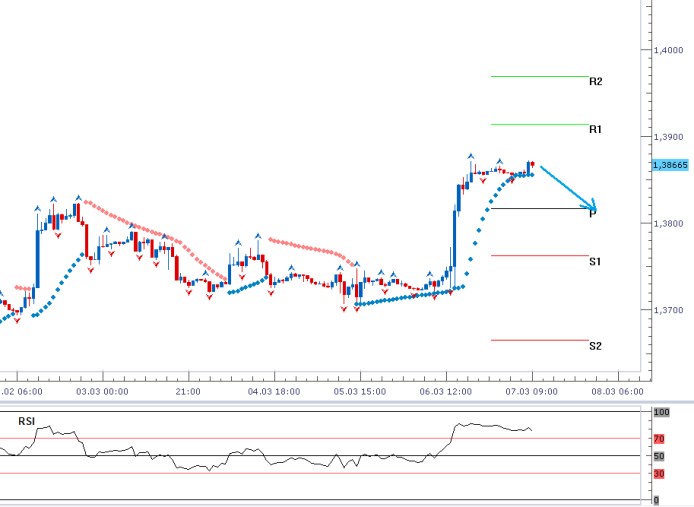Click the green R2 resistance line
694x507 pixels.
click(x=540, y=77)
